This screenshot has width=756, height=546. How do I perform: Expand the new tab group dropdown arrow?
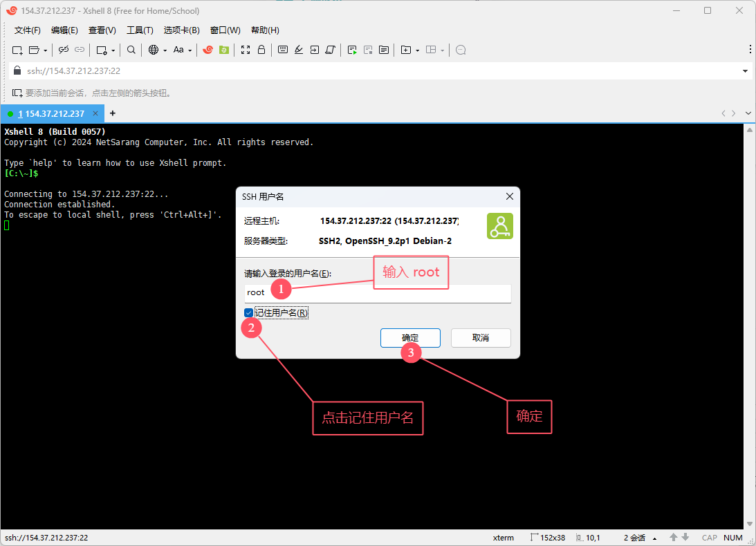(x=418, y=50)
